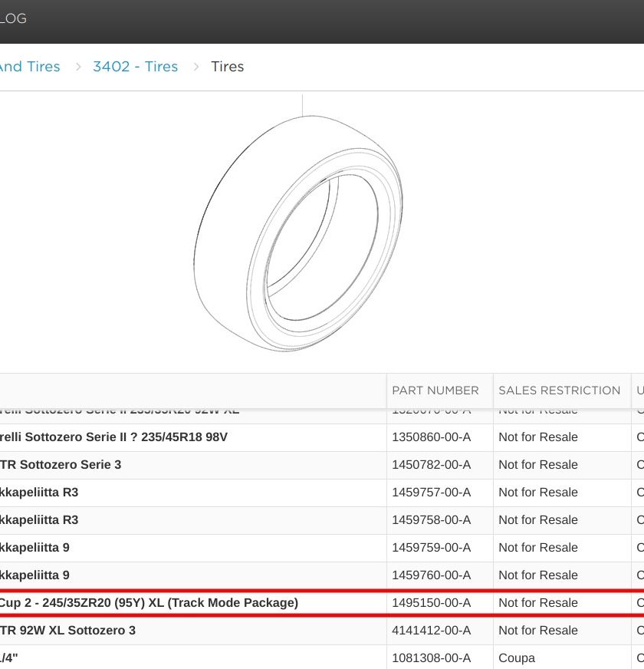This screenshot has width=644, height=669.
Task: Select part number 1459760-00-A
Action: point(431,575)
